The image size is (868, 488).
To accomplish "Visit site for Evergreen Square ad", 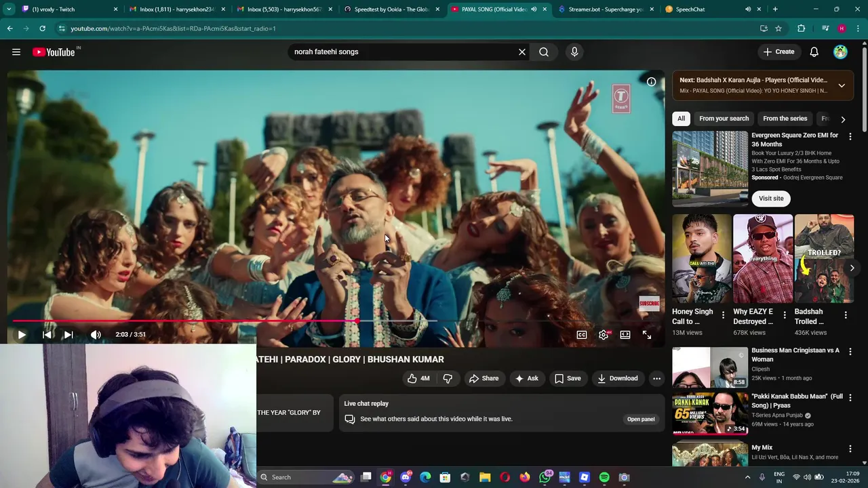I will pyautogui.click(x=771, y=199).
